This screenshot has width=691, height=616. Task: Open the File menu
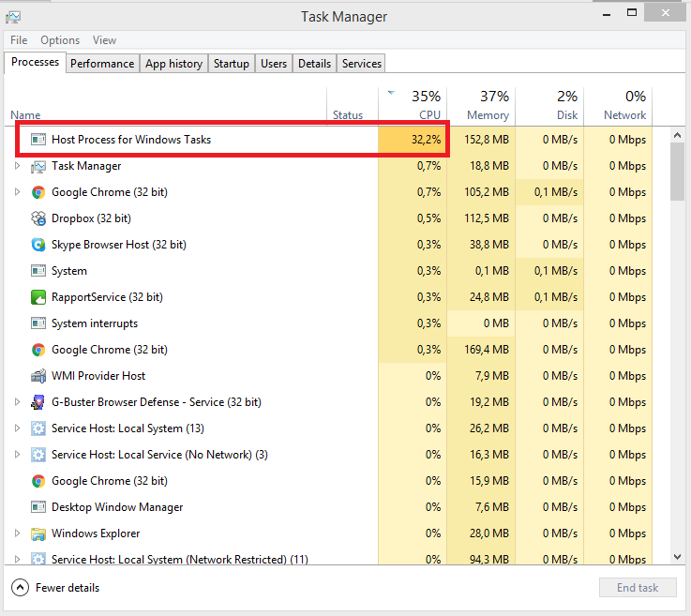19,40
